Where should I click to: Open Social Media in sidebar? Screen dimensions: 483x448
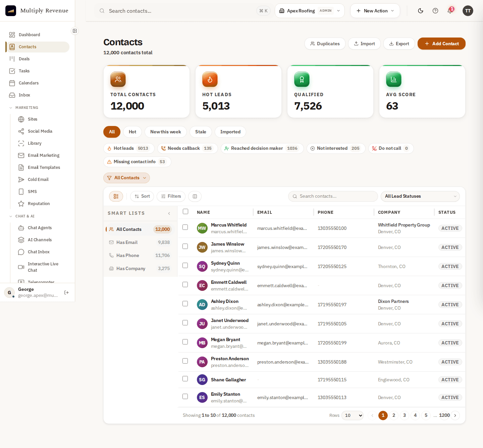(x=42, y=131)
